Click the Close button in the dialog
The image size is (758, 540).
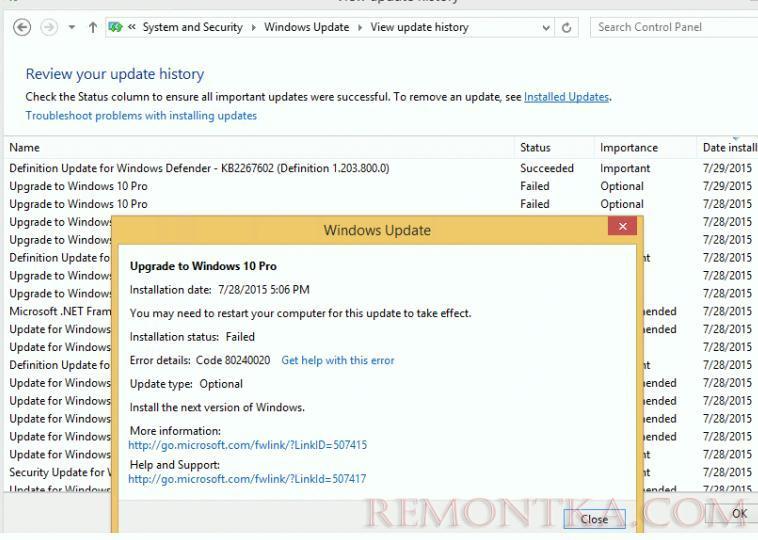(594, 519)
